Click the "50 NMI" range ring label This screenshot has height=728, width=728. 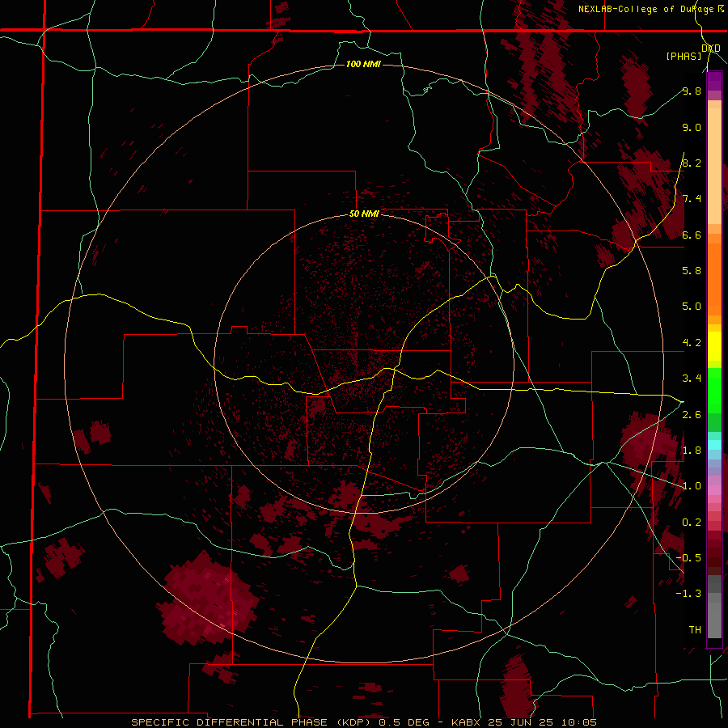364,214
